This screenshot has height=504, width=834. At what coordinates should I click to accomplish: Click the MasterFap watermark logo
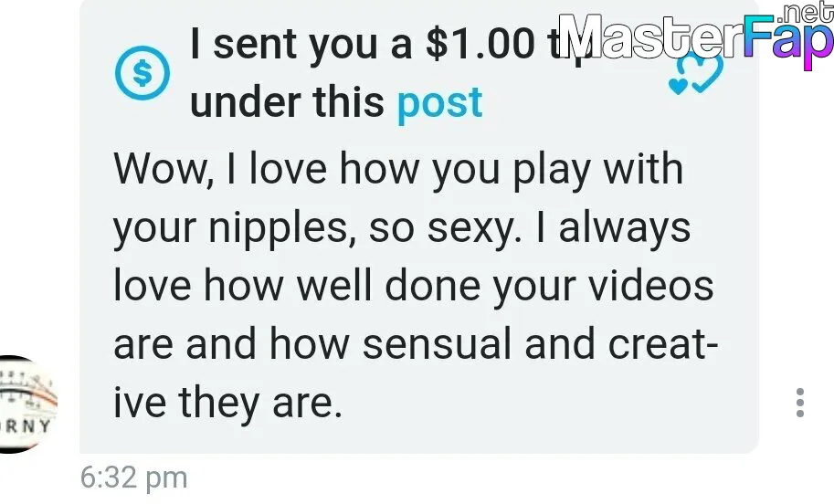point(696,38)
